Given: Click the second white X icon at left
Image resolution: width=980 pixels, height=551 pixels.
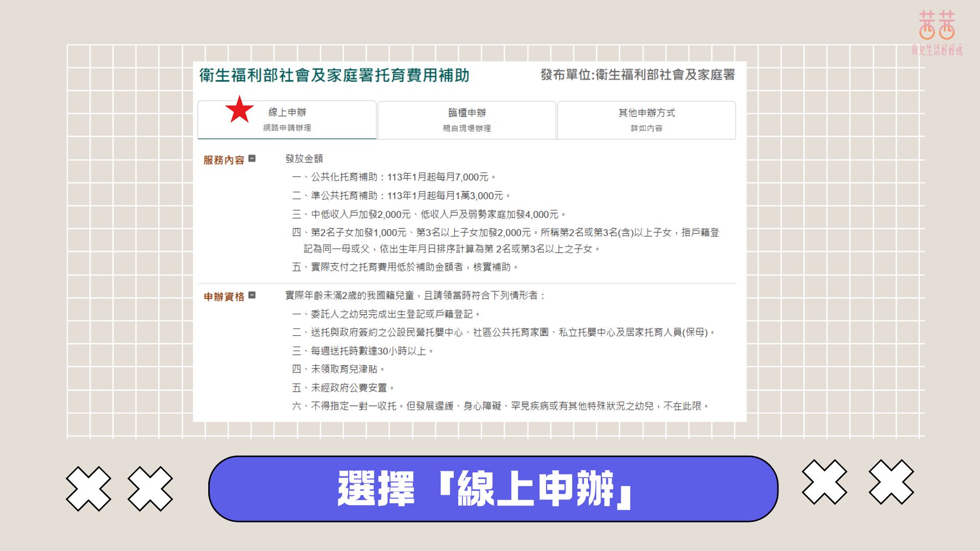Looking at the screenshot, I should (150, 488).
